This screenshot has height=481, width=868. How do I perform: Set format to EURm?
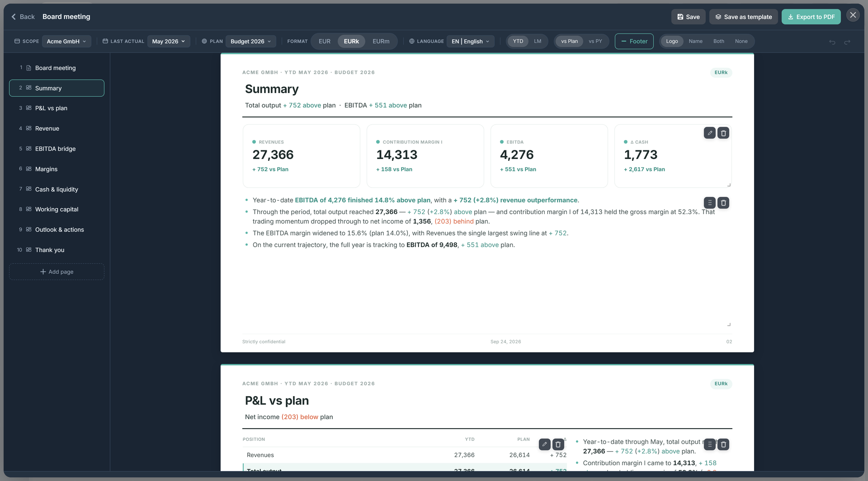tap(381, 41)
